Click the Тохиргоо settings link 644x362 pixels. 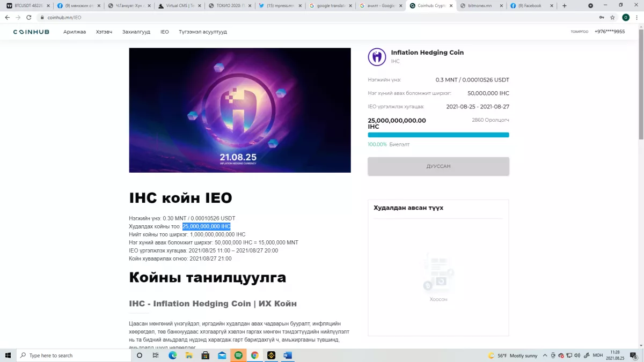tap(580, 32)
